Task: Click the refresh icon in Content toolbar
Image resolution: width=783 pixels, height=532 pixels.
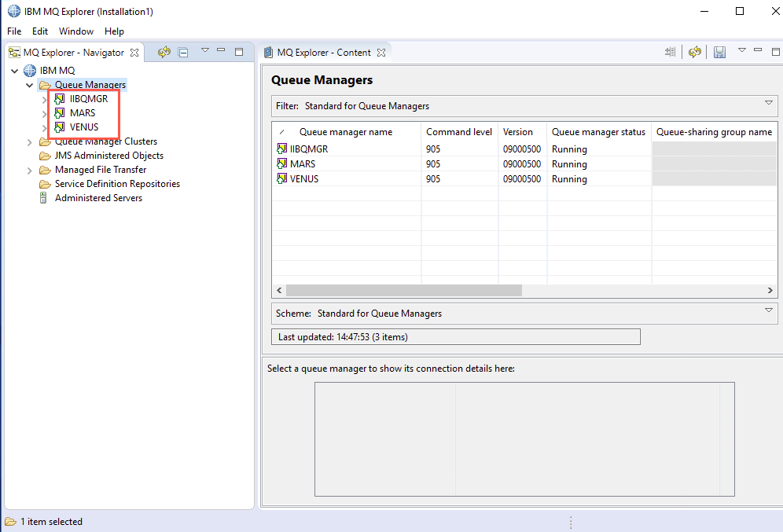Action: (x=695, y=52)
